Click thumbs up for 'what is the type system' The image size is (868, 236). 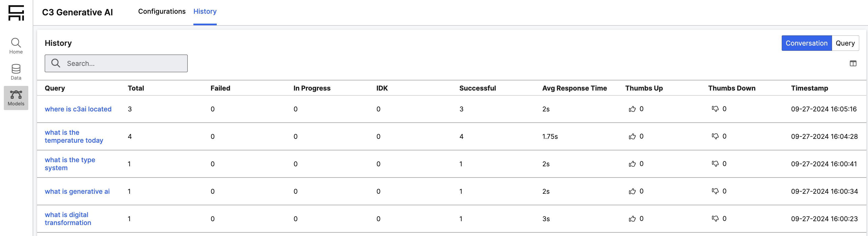click(632, 164)
